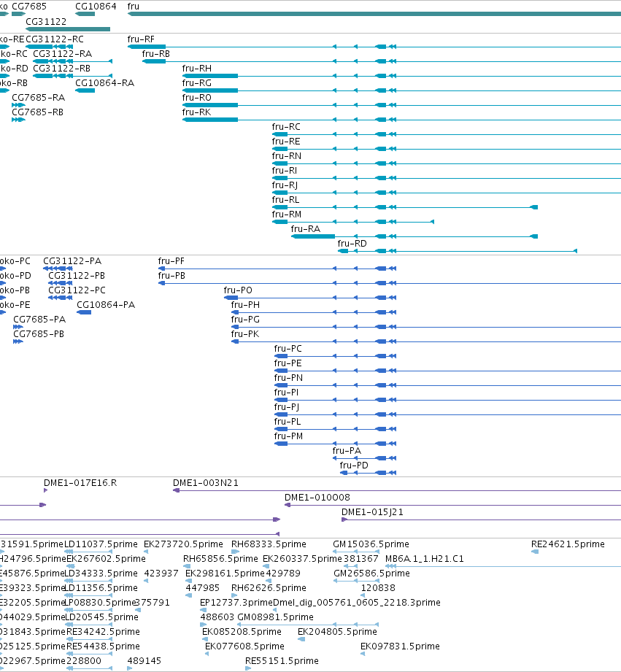Viewport: 621px width, 672px height.
Task: Select transcript fru-RF label
Action: (x=141, y=39)
